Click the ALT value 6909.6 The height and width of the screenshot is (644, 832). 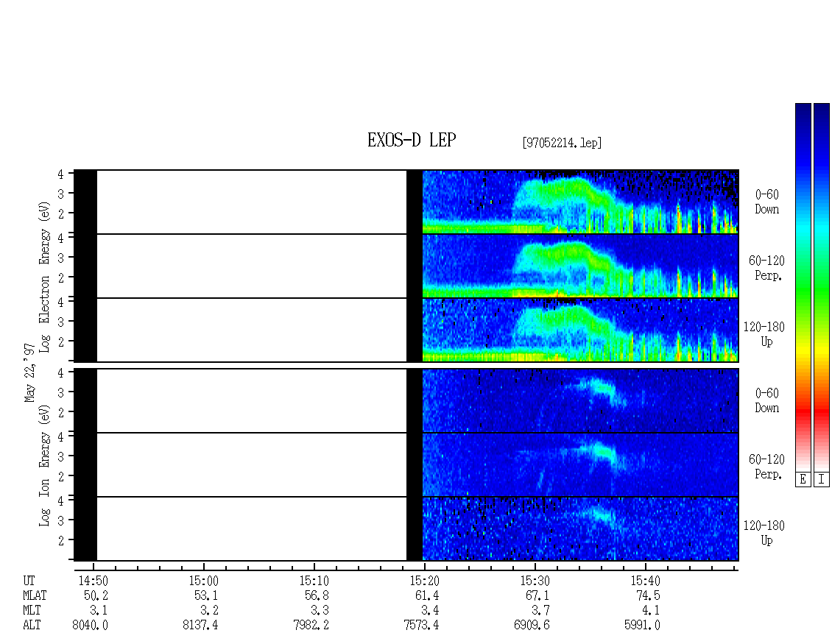532,626
